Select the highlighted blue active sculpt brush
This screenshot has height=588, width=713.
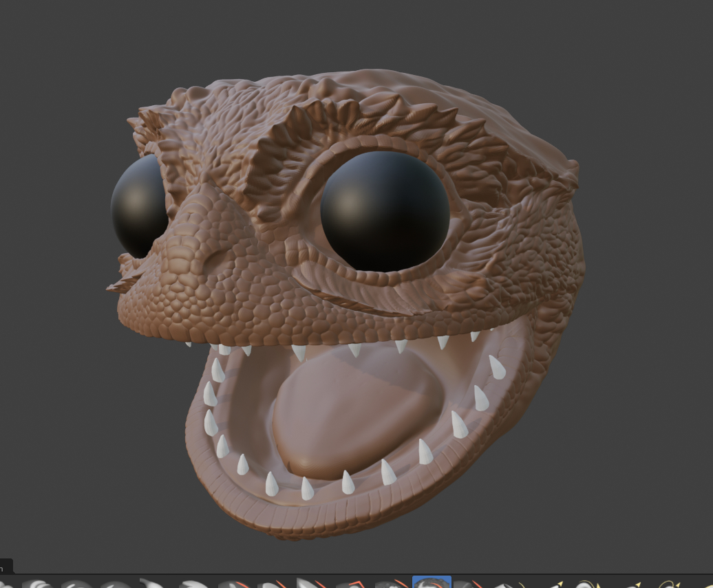432,582
